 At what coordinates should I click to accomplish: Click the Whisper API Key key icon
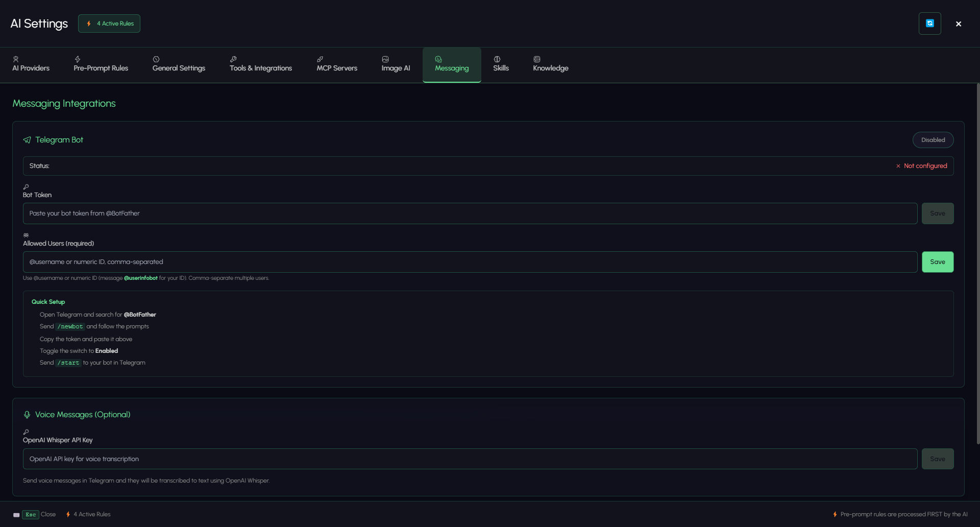click(26, 432)
